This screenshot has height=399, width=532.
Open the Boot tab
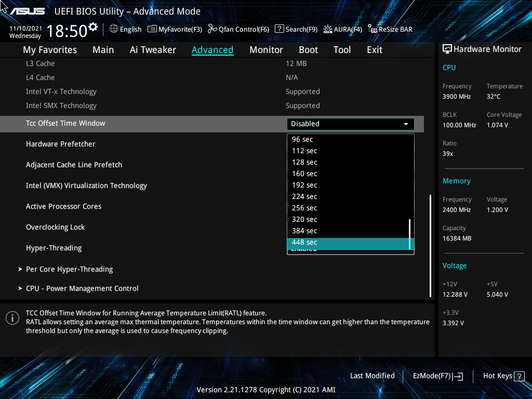pos(308,50)
